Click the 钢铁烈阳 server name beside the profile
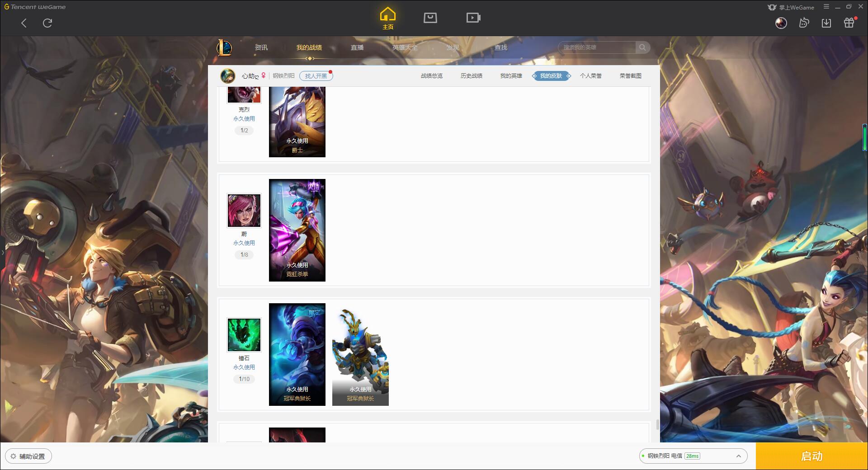 click(x=283, y=76)
